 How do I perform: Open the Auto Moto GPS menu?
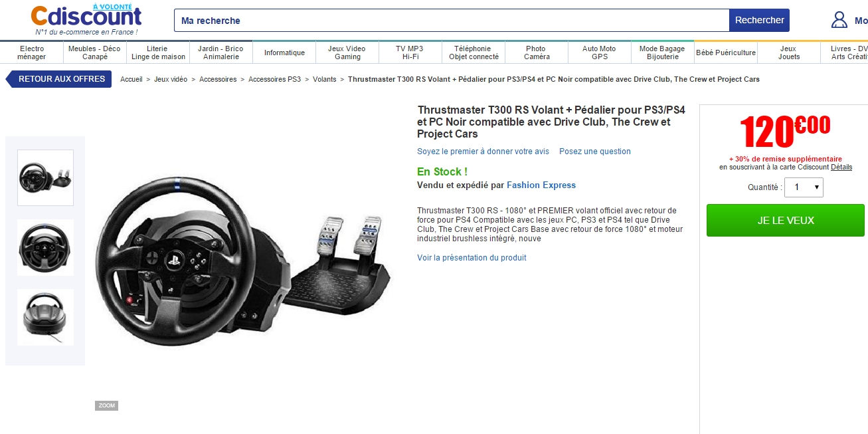click(x=599, y=53)
